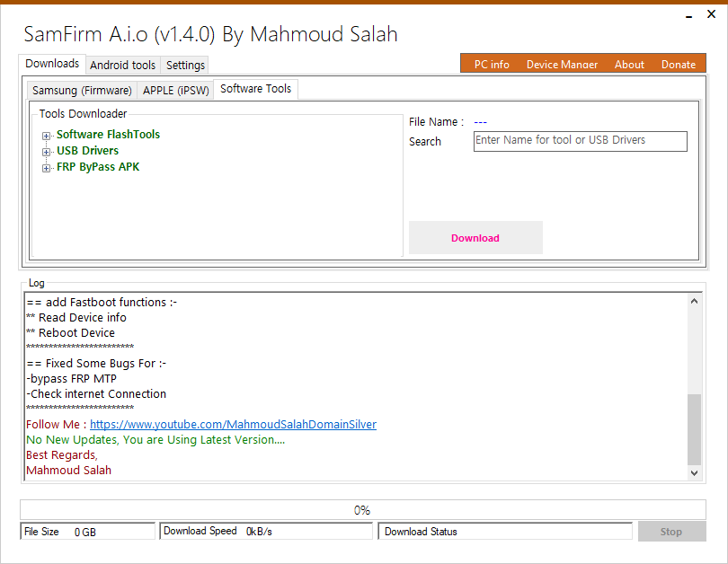Image resolution: width=728 pixels, height=564 pixels.
Task: Select USB Drivers tree item
Action: coord(88,151)
